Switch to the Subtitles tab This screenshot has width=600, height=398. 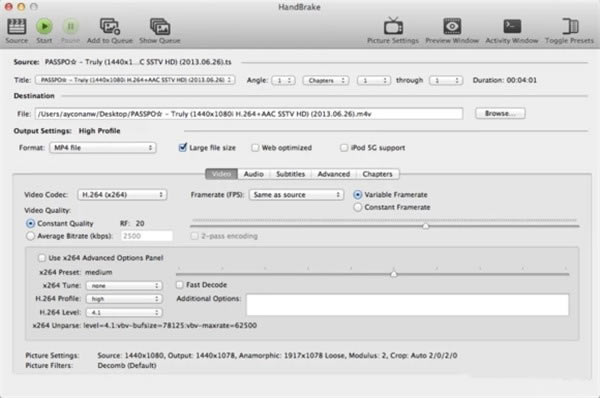pyautogui.click(x=290, y=174)
